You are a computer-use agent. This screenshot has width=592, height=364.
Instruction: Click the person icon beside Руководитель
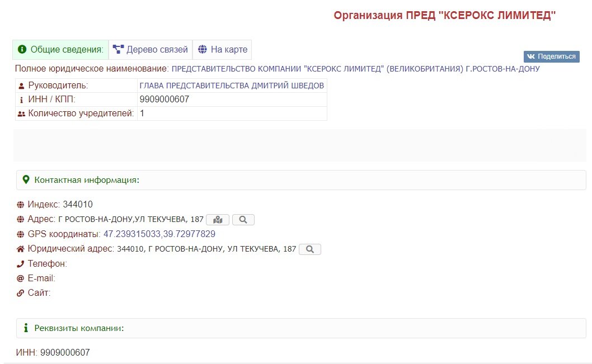point(21,86)
